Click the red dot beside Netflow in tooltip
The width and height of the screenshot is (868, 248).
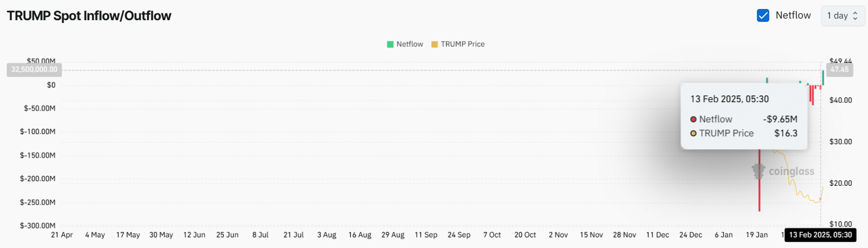click(x=694, y=119)
